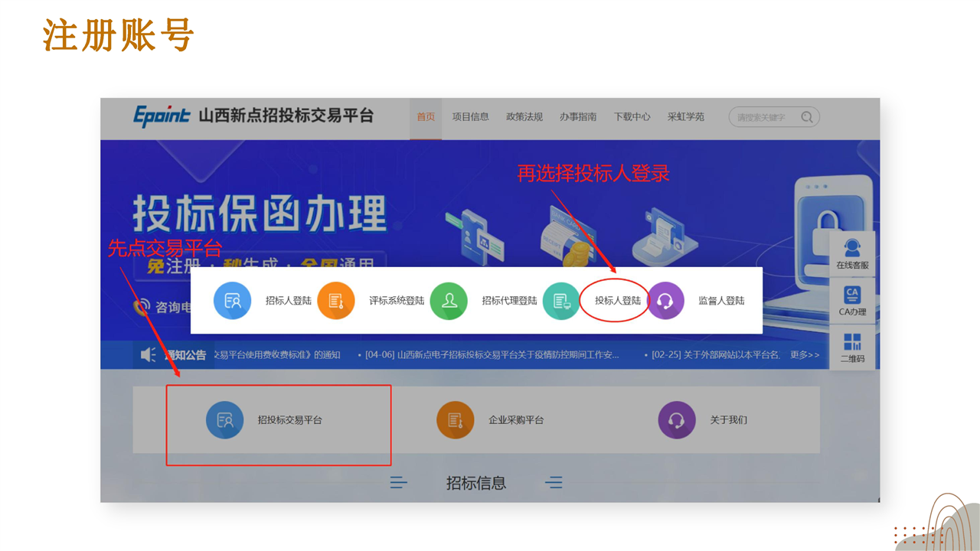Click the CA办理 sidebar icon
Screen dimensions: 980x551
click(x=852, y=300)
